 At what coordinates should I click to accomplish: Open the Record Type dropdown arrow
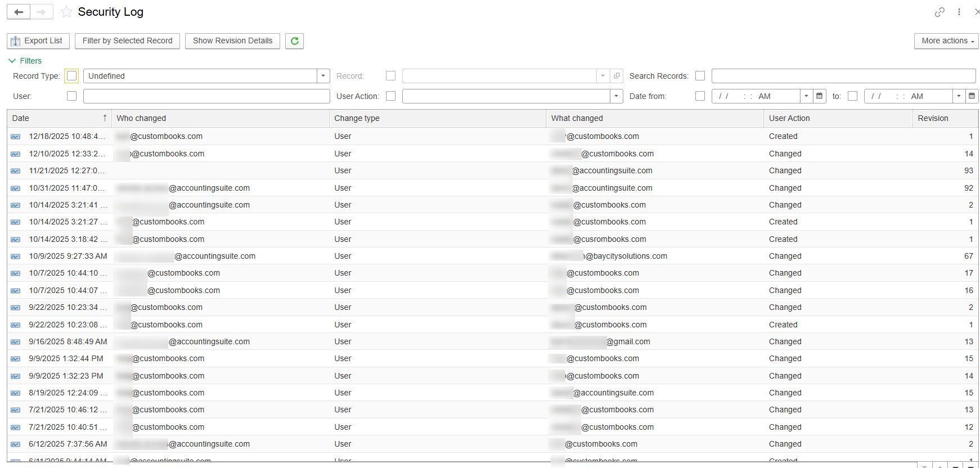(x=323, y=76)
